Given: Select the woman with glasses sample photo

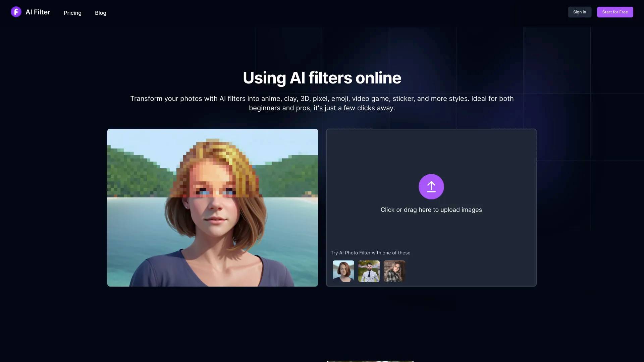Looking at the screenshot, I should pos(394,271).
